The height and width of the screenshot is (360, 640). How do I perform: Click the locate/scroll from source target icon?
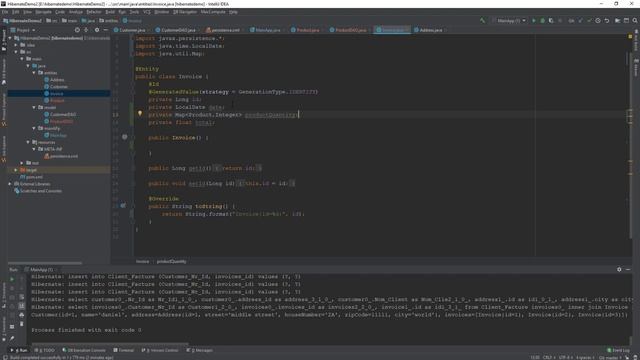pos(77,30)
